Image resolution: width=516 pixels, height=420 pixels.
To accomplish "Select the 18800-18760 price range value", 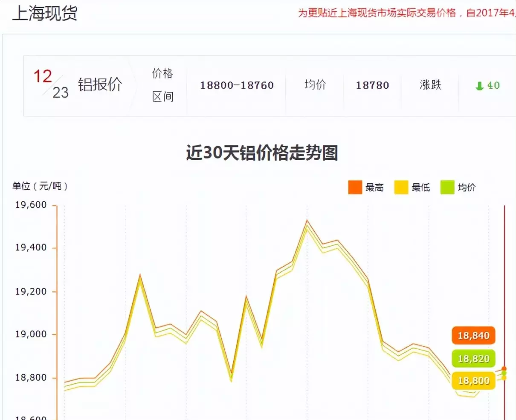I will point(237,85).
